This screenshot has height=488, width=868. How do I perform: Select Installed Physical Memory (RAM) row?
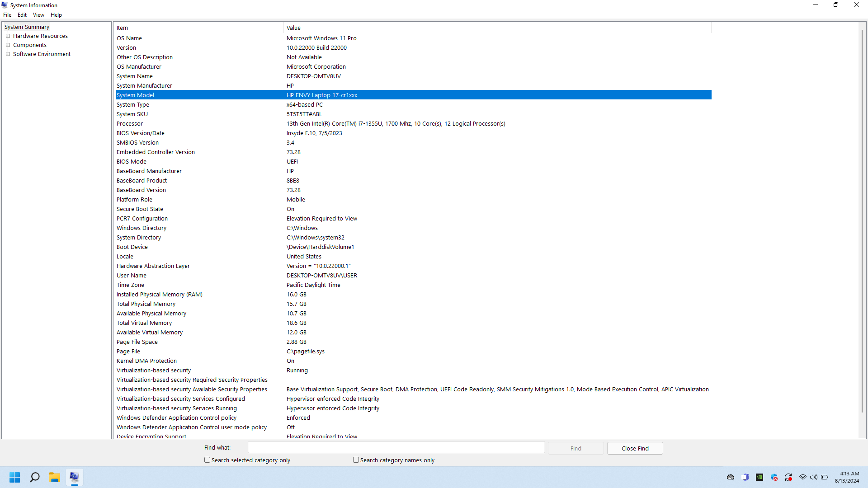pyautogui.click(x=413, y=295)
